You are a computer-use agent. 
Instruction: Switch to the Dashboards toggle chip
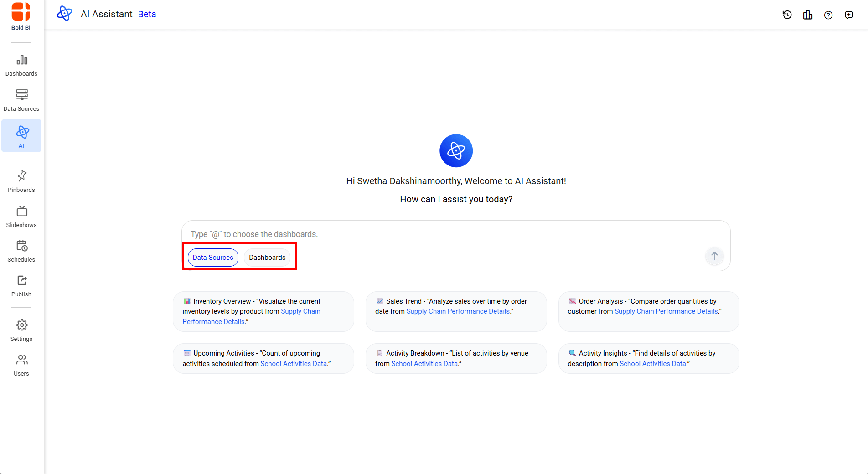267,258
